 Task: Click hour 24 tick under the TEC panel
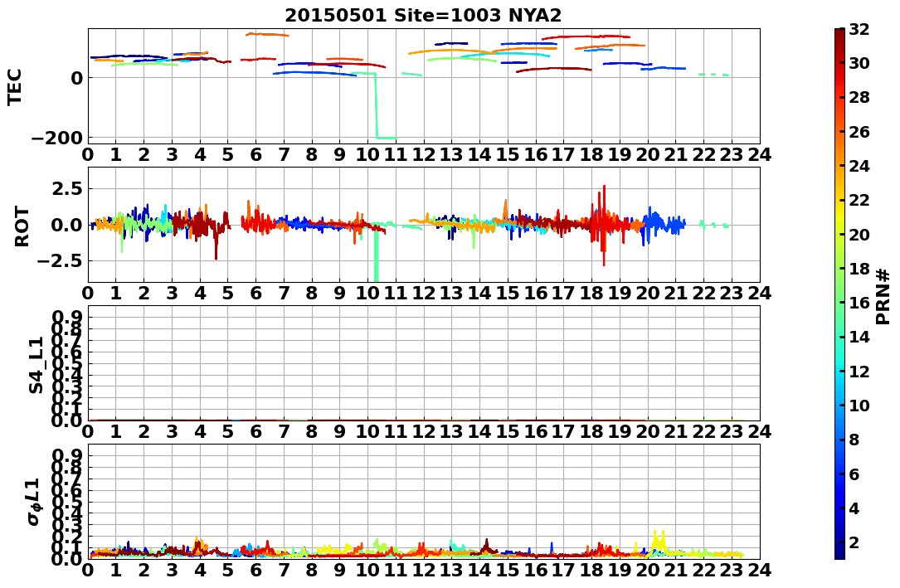coord(760,155)
